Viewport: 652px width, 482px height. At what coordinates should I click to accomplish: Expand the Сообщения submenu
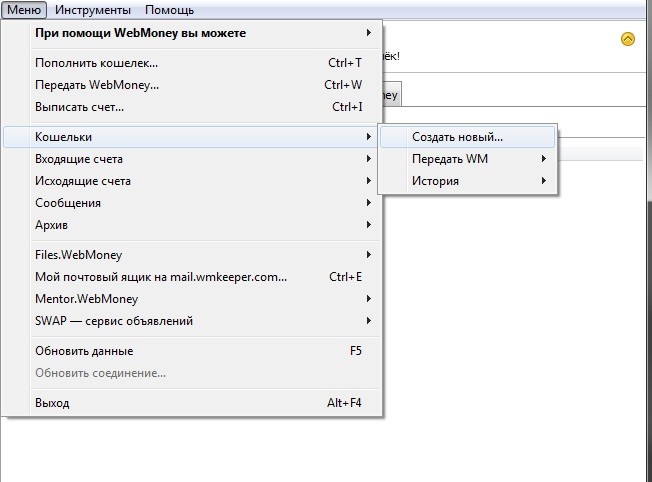192,203
